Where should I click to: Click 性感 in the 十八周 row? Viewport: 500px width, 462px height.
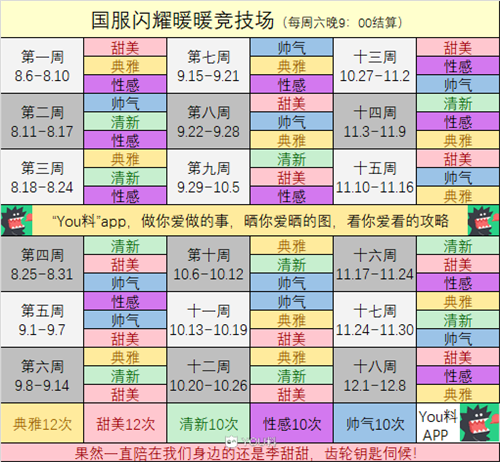458,375
